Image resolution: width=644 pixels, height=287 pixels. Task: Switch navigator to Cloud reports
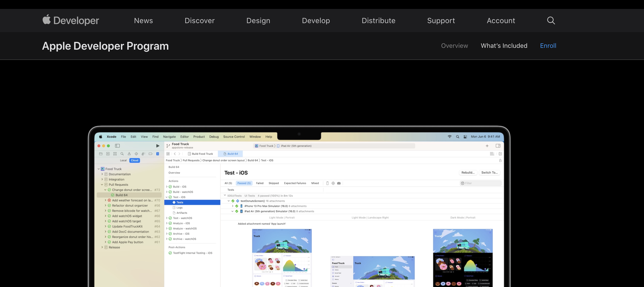pyautogui.click(x=134, y=160)
